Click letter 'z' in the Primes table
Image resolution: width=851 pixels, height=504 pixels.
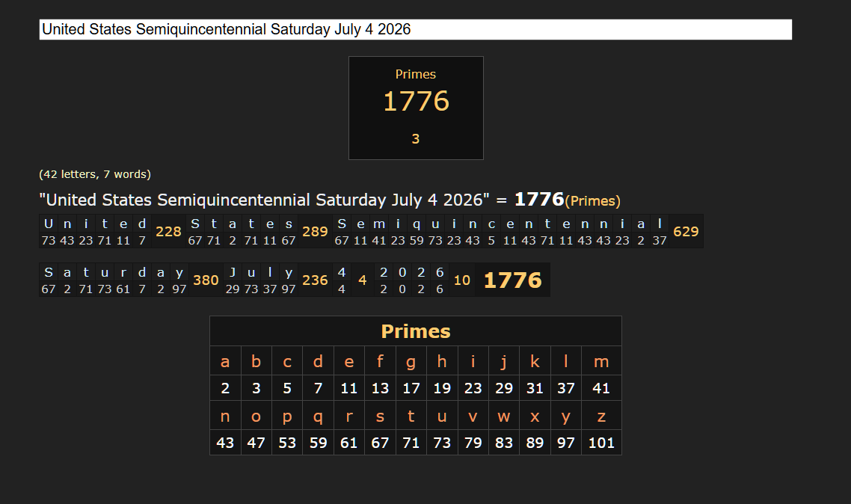click(601, 416)
